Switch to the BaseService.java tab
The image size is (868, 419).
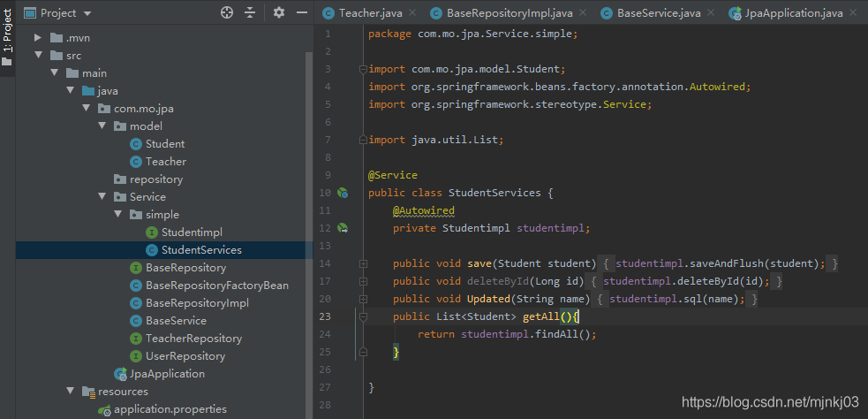pyautogui.click(x=659, y=13)
